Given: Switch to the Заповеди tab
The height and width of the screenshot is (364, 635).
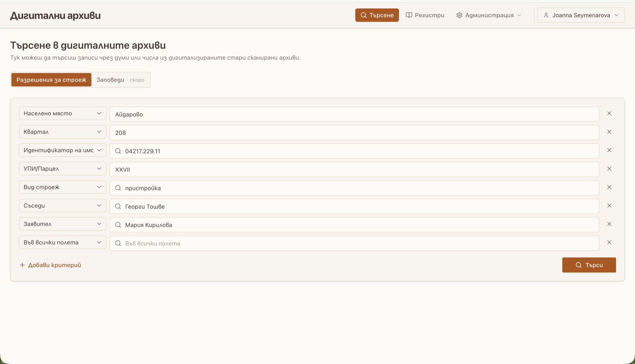Looking at the screenshot, I should 120,80.
